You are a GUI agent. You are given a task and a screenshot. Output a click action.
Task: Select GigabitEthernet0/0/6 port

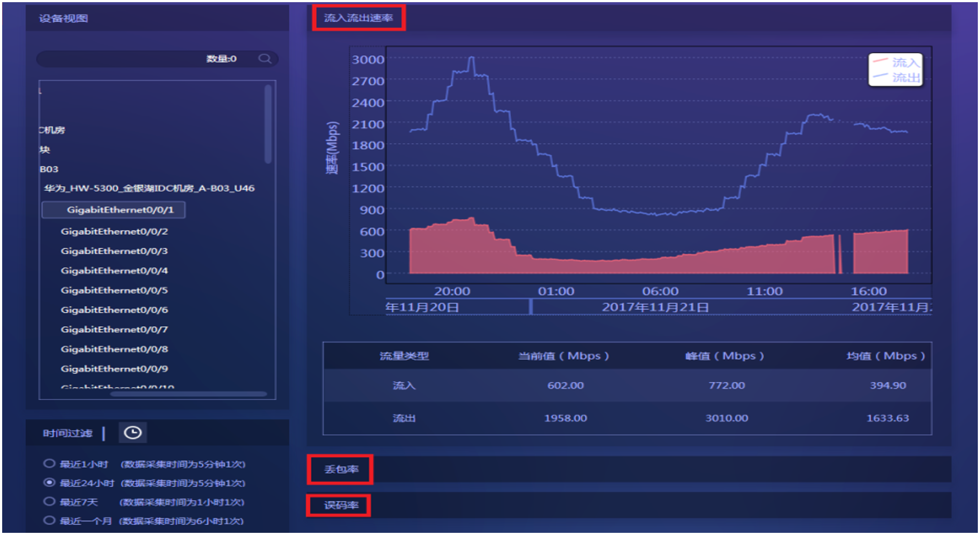[114, 310]
